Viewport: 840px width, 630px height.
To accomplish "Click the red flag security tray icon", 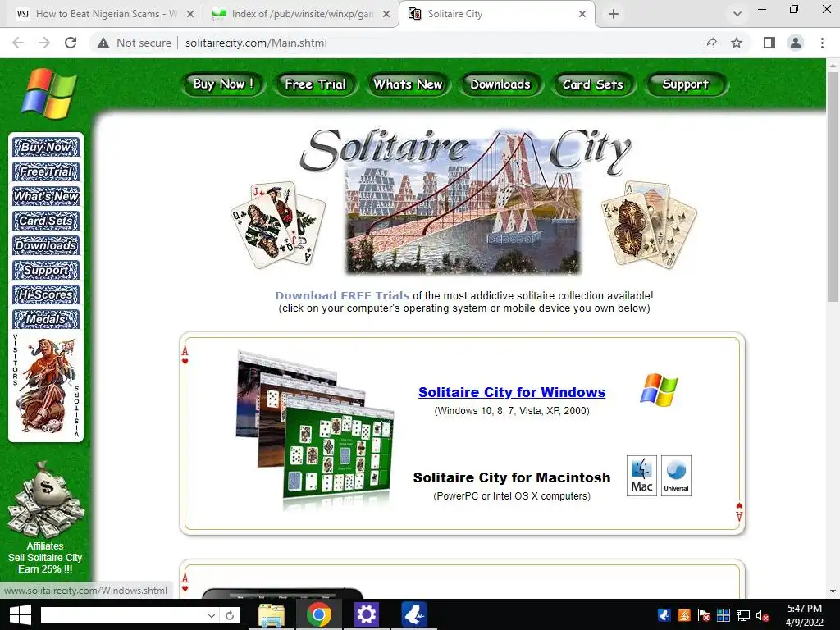I will pos(704,615).
